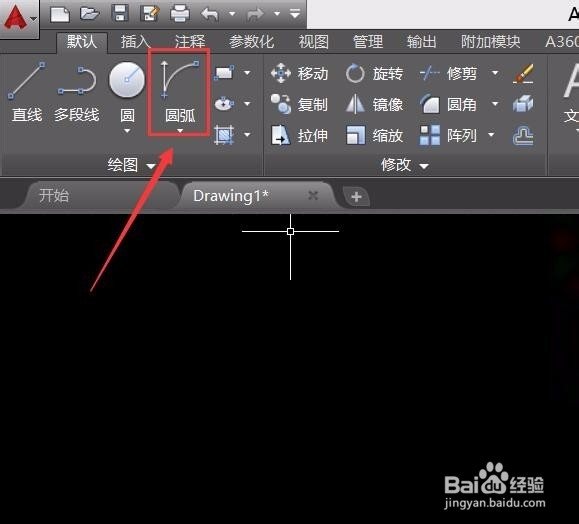Click the 缩放 scale tool

pos(374,136)
